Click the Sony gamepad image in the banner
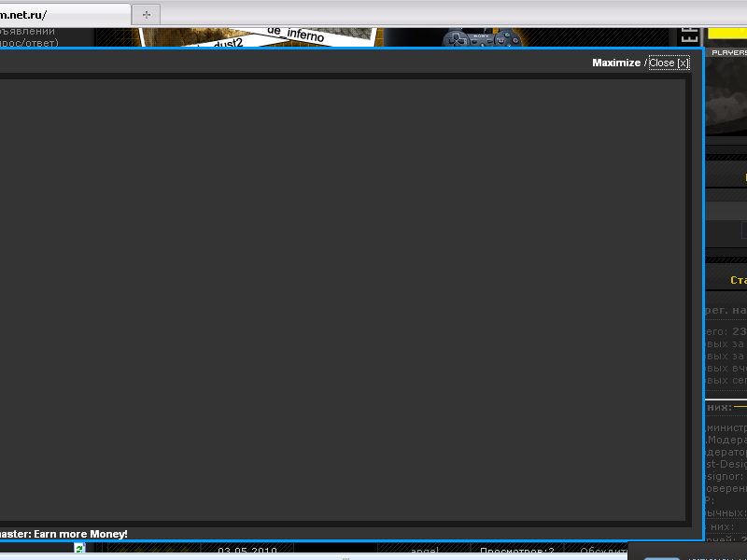Viewport: 747px width, 560px height. tap(481, 37)
